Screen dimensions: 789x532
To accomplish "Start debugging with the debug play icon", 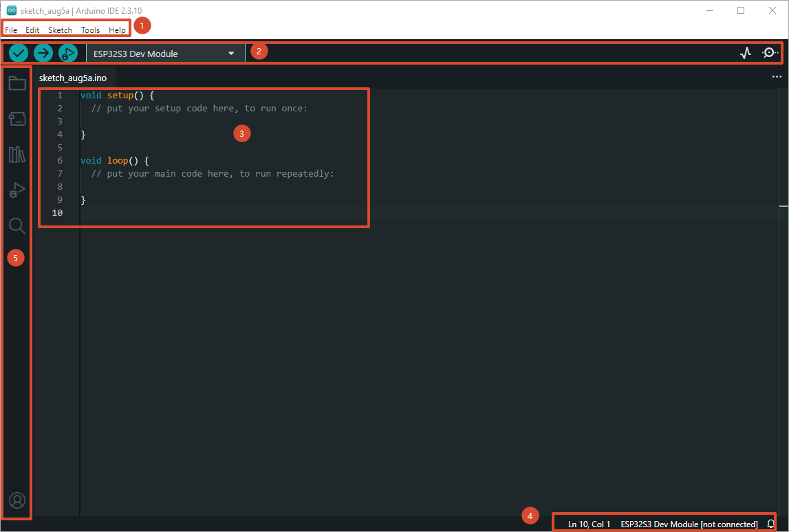I will [x=68, y=53].
